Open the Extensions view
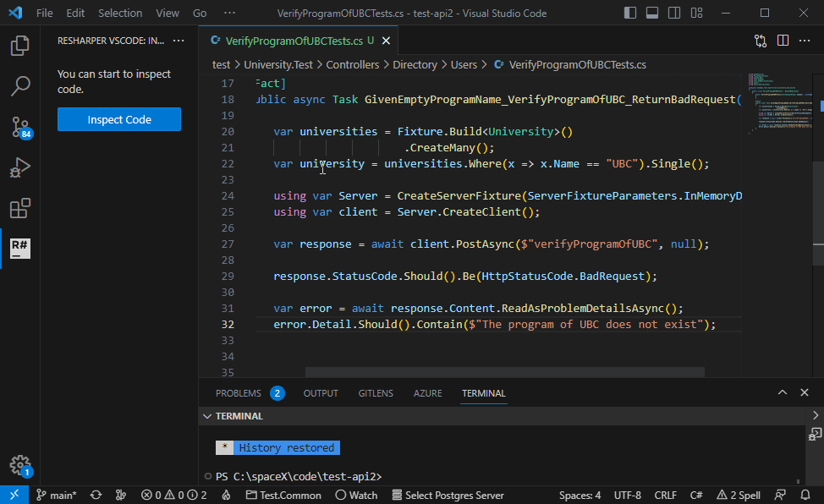824x504 pixels. coord(20,208)
